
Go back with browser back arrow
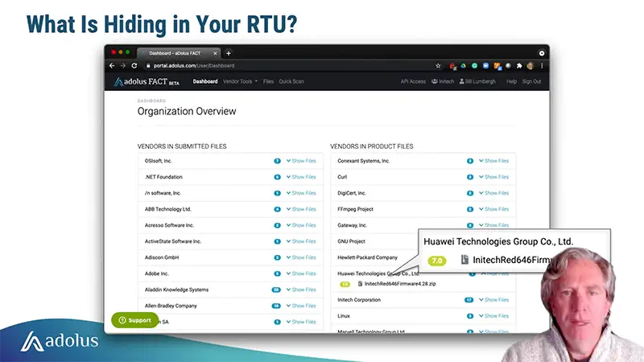pyautogui.click(x=112, y=66)
